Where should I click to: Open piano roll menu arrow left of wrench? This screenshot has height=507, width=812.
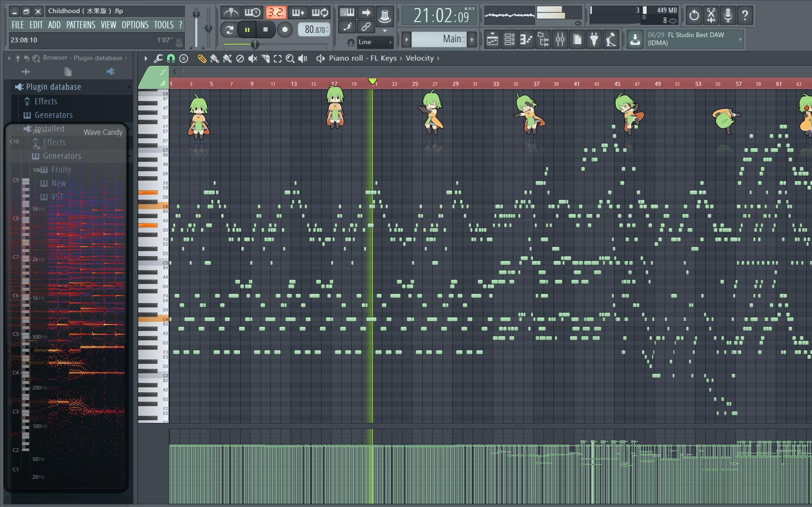pyautogui.click(x=146, y=58)
